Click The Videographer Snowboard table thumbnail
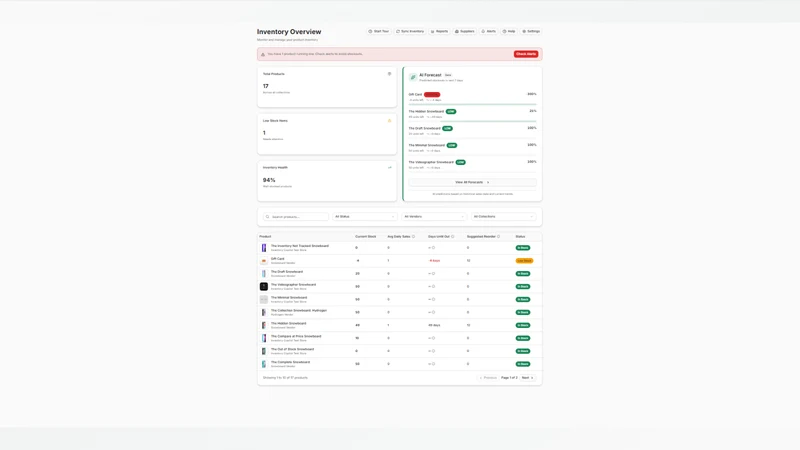800x450 pixels. [264, 286]
